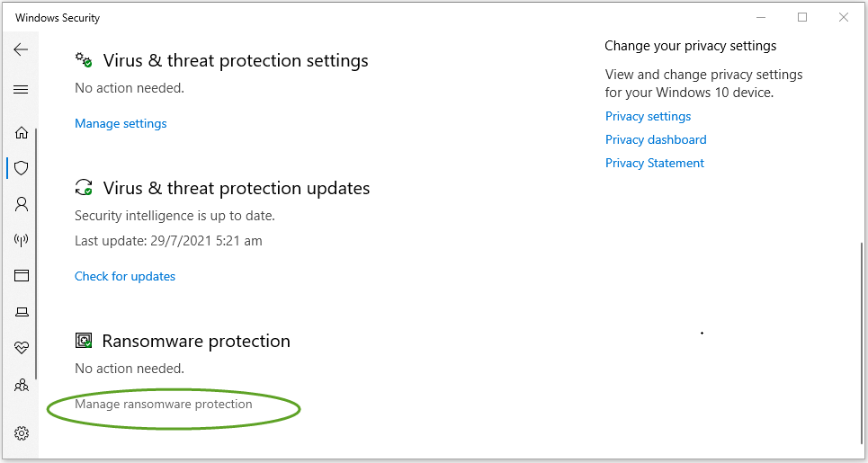The image size is (868, 463).
Task: Open Firewall & network protection icon
Action: tap(22, 240)
